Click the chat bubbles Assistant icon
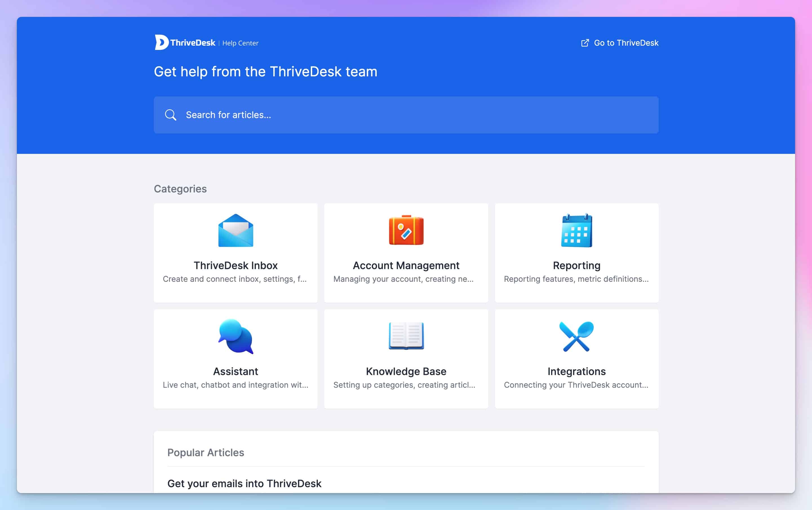This screenshot has width=812, height=510. click(x=236, y=336)
